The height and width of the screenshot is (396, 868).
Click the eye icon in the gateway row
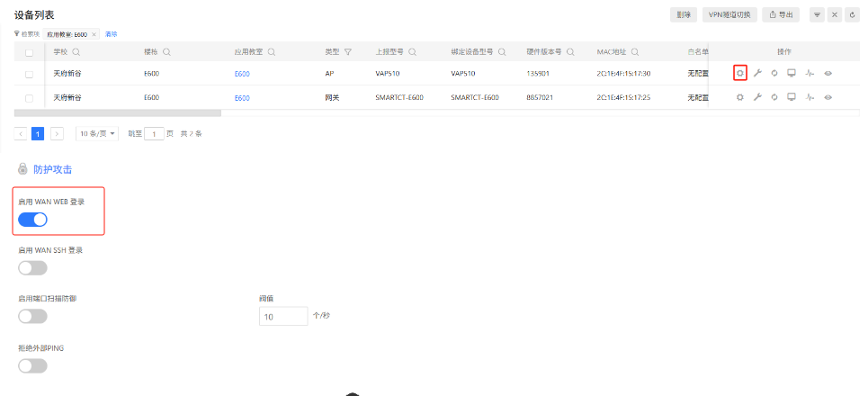828,97
